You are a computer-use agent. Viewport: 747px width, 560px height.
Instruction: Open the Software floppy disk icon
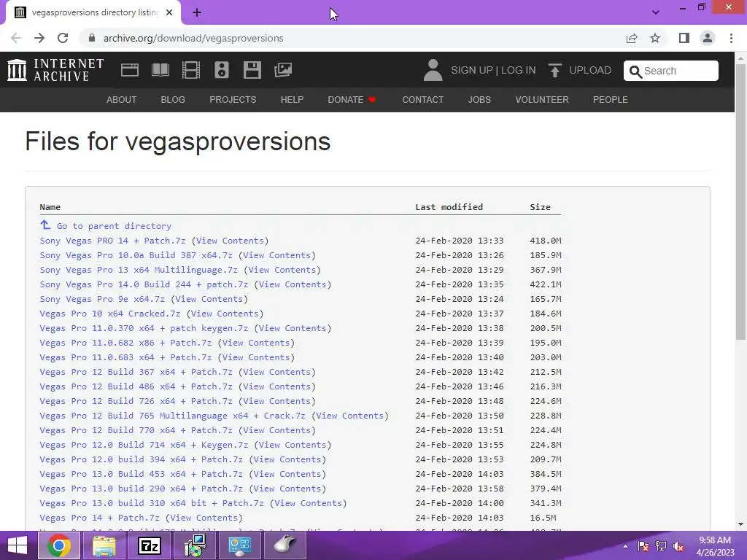click(252, 70)
